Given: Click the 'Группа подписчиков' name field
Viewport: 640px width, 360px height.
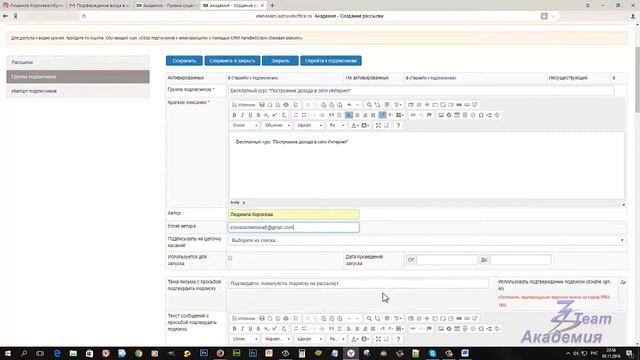Looking at the screenshot, I should [421, 91].
